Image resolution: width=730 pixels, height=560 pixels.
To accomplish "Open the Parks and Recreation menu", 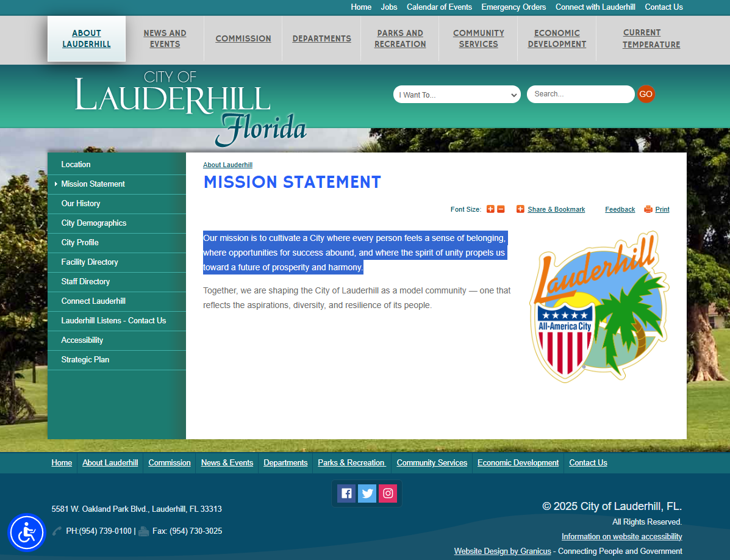I will pos(400,38).
